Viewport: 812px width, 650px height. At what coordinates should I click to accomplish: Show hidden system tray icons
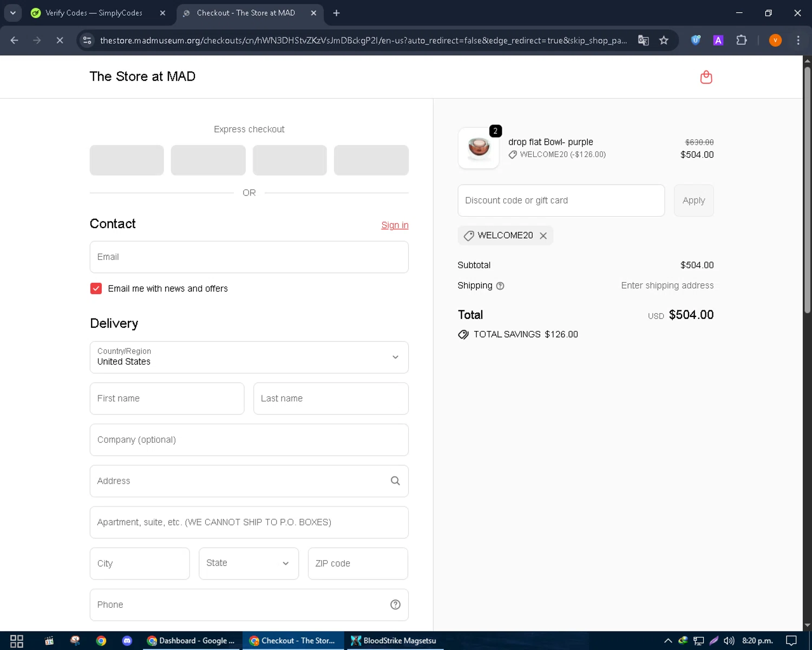pos(668,641)
